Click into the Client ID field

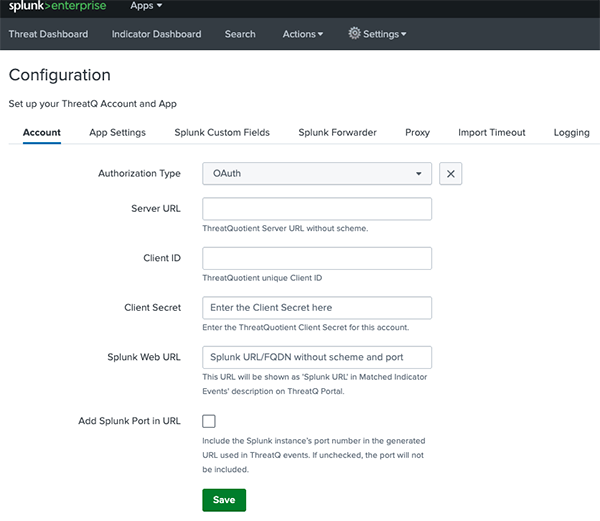tap(317, 258)
